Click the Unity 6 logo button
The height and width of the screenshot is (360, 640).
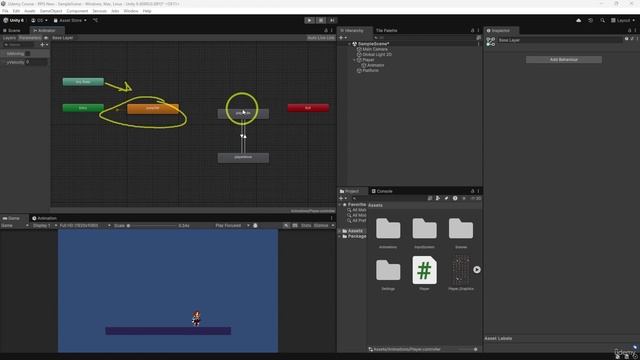[13, 20]
